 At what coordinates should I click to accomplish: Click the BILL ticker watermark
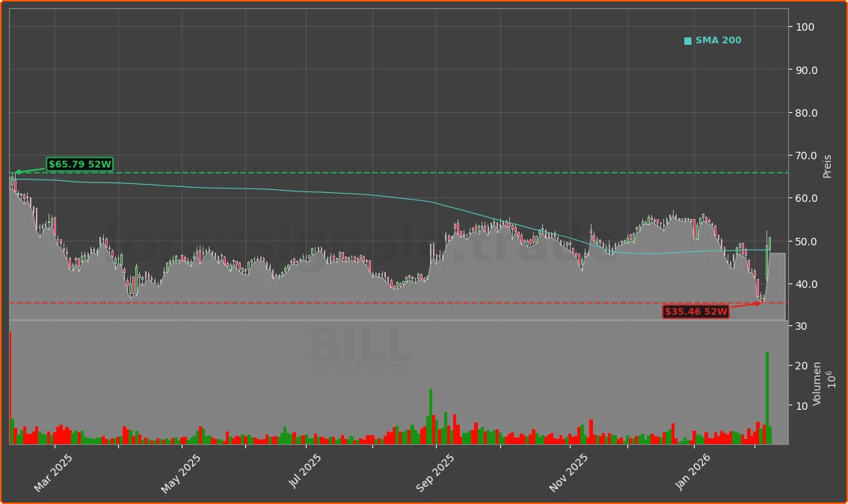(360, 345)
